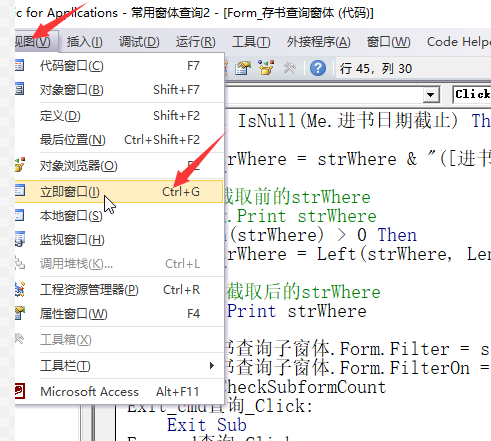Open the toolbox hammer-wrench toolbar icon
Viewport: 491px width, 441px height.
click(x=290, y=68)
